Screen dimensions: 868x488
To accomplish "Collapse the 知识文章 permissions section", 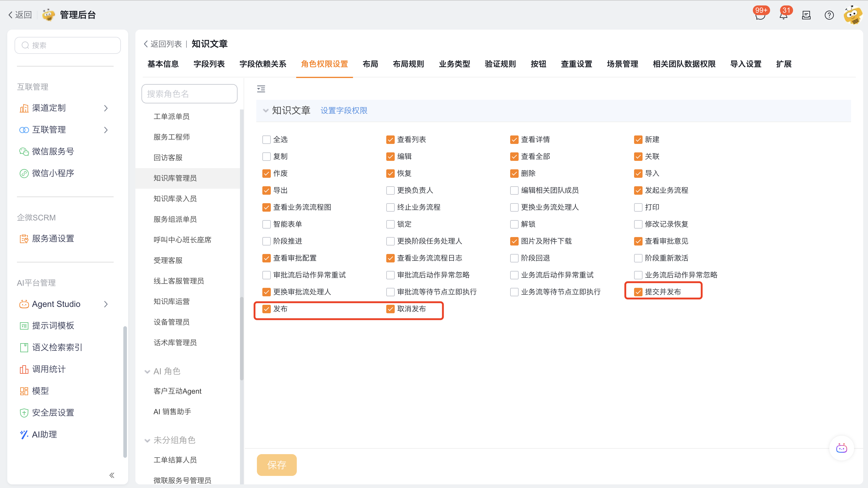I will [266, 111].
